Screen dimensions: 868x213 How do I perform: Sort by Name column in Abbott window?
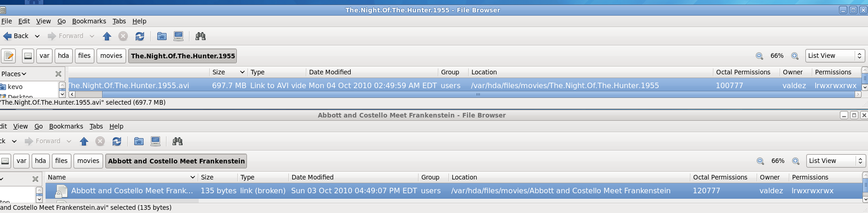pyautogui.click(x=121, y=177)
